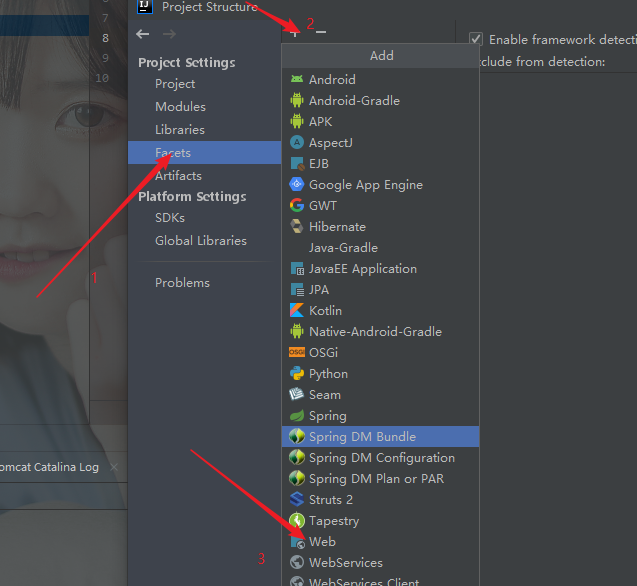Click the minus Remove facet button

click(x=321, y=32)
